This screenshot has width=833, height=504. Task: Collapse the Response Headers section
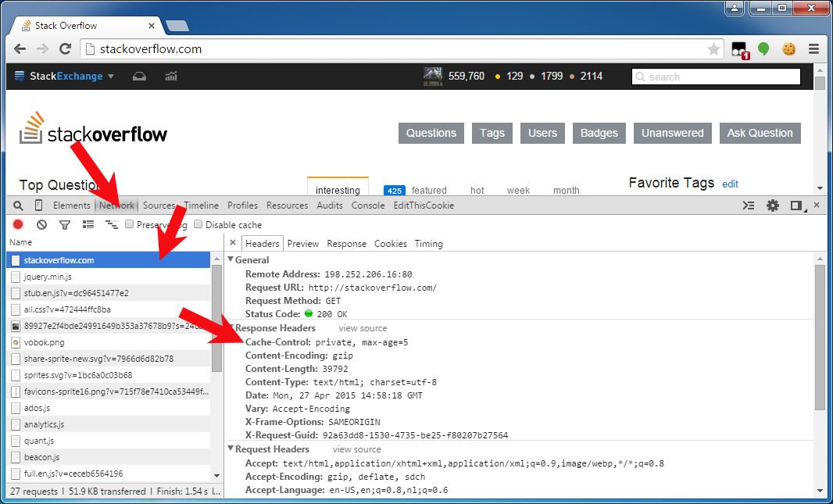click(x=231, y=327)
